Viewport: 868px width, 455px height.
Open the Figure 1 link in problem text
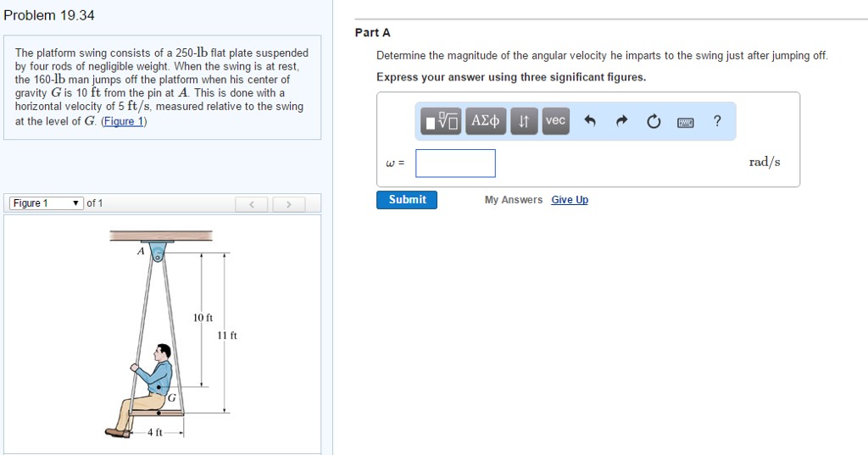pyautogui.click(x=124, y=121)
